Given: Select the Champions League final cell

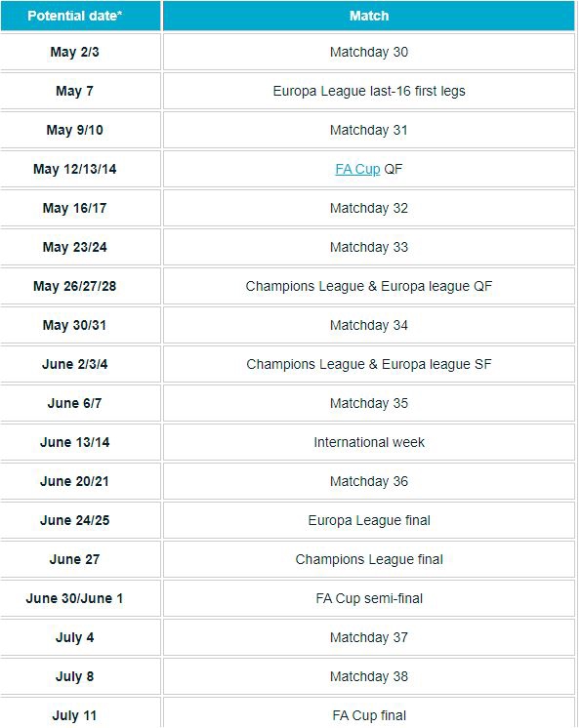Looking at the screenshot, I should pyautogui.click(x=369, y=559).
